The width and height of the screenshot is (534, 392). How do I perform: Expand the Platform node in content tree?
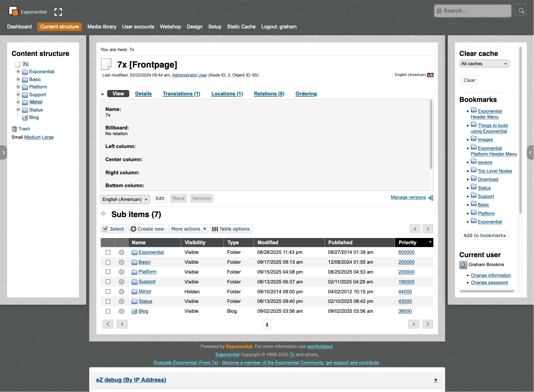pyautogui.click(x=18, y=87)
